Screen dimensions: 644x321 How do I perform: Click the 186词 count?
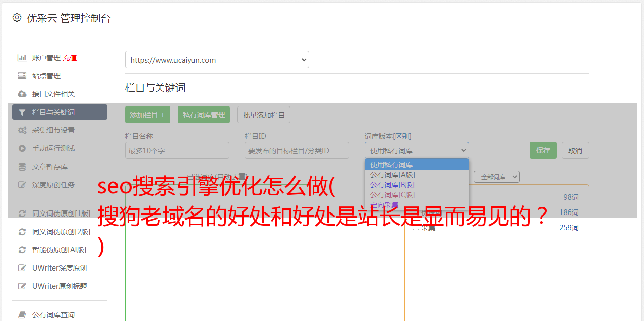pyautogui.click(x=569, y=212)
